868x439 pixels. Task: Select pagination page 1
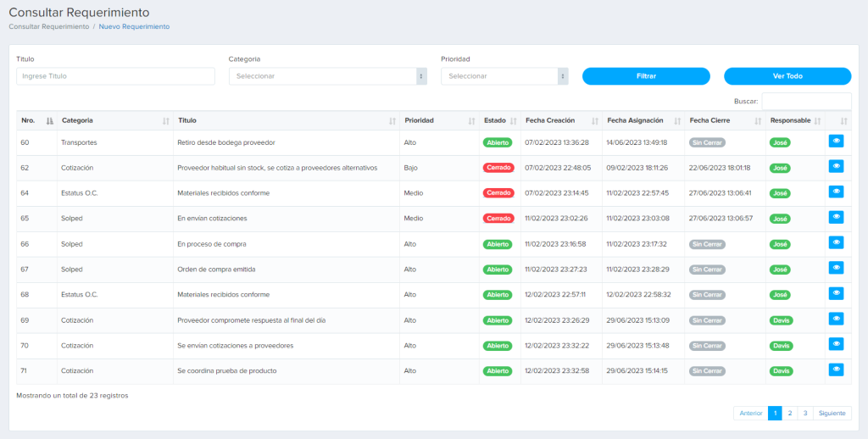tap(775, 413)
